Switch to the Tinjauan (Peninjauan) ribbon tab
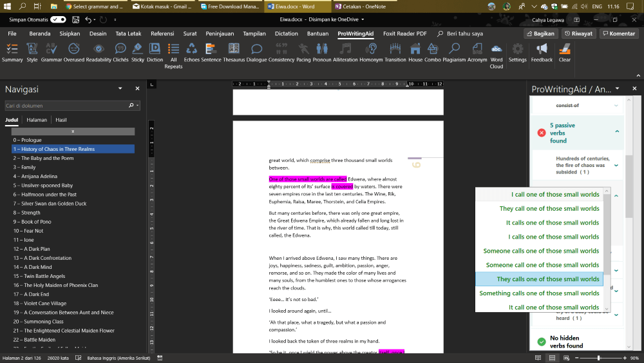The image size is (644, 363). click(220, 34)
